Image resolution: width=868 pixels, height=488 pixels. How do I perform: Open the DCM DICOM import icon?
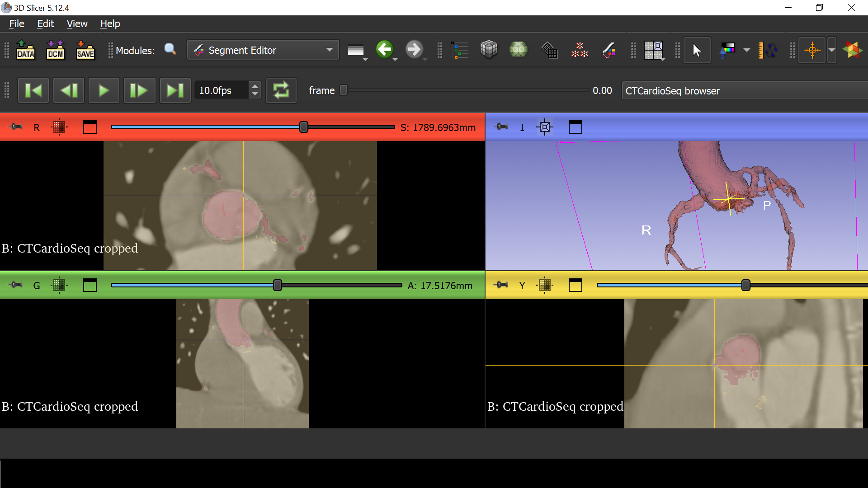(56, 50)
